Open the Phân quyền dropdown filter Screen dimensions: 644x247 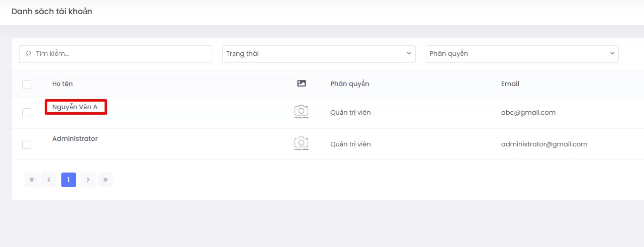[x=521, y=54]
